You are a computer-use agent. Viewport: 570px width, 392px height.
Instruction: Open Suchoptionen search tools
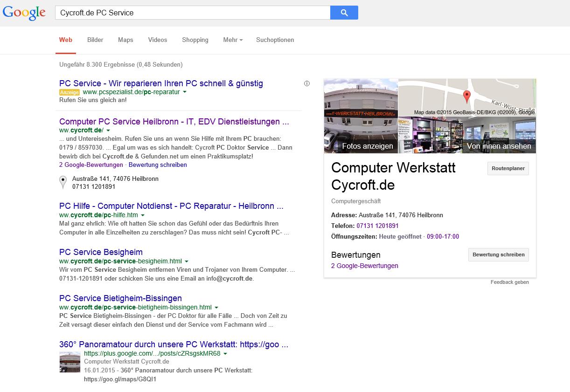click(x=275, y=40)
